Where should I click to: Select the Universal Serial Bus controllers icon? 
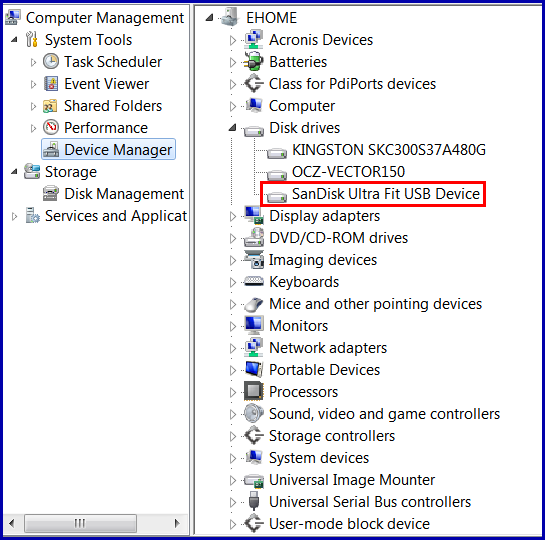click(x=254, y=501)
